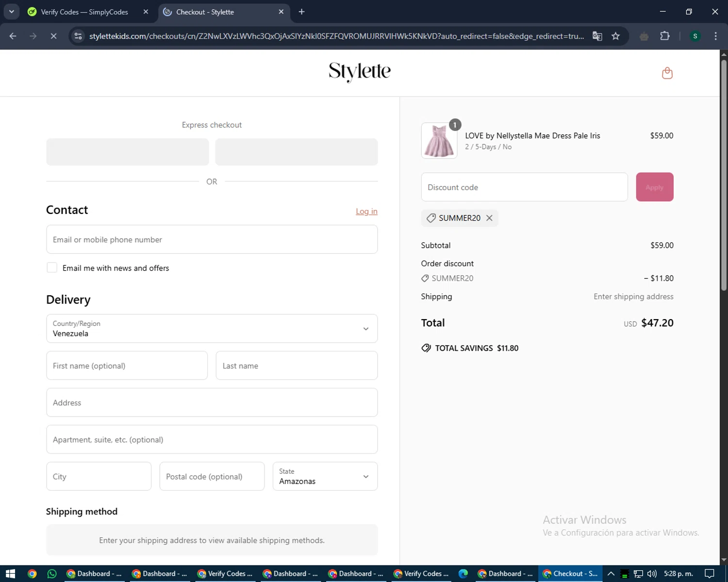Image resolution: width=728 pixels, height=582 pixels.
Task: Open a new browser tab
Action: 301,12
